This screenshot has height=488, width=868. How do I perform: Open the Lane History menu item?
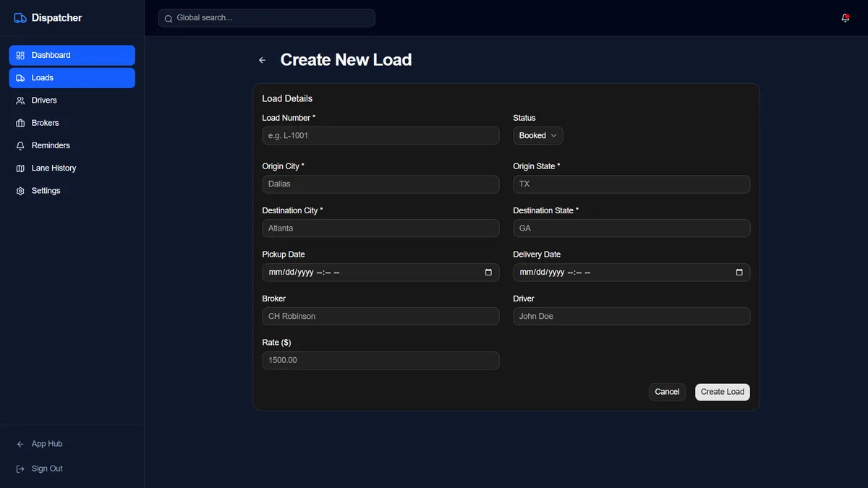[x=72, y=168]
